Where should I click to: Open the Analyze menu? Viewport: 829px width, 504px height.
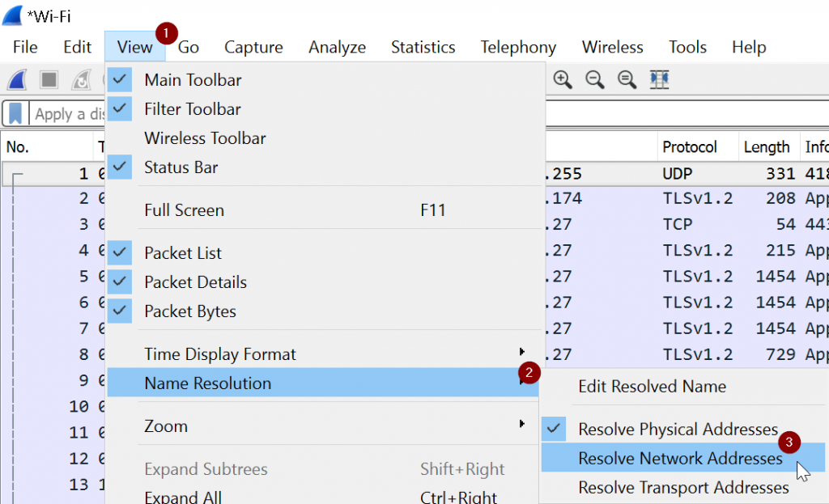[x=337, y=47]
